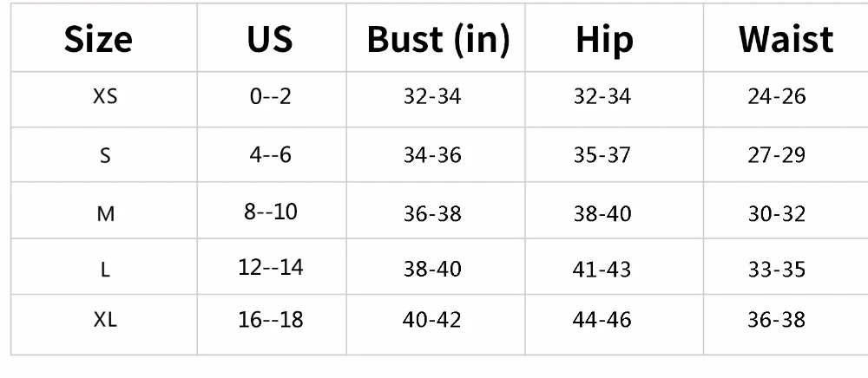
Task: Click the XS size cell
Action: 105,97
